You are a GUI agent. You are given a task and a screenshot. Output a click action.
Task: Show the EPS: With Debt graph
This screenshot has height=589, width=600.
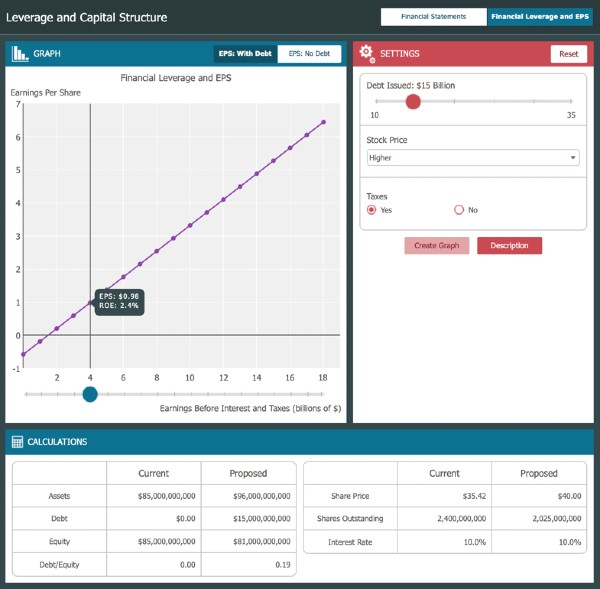245,54
